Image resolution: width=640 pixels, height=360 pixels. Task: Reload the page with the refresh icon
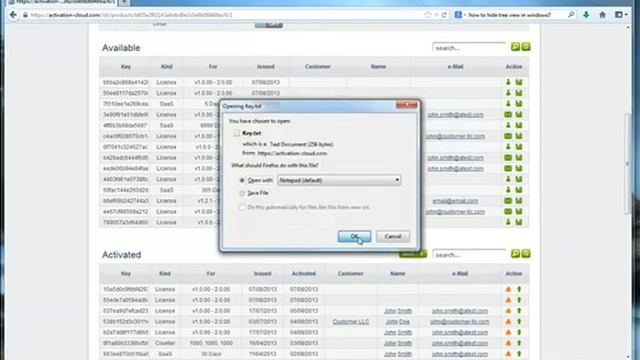[444, 15]
